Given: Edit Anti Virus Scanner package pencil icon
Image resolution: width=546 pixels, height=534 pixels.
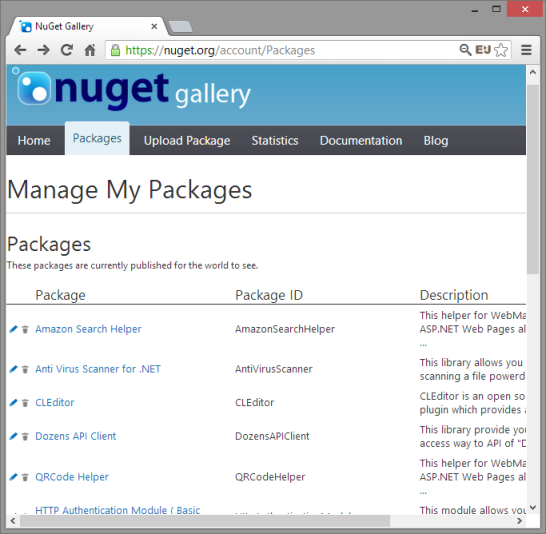Looking at the screenshot, I should pos(13,369).
